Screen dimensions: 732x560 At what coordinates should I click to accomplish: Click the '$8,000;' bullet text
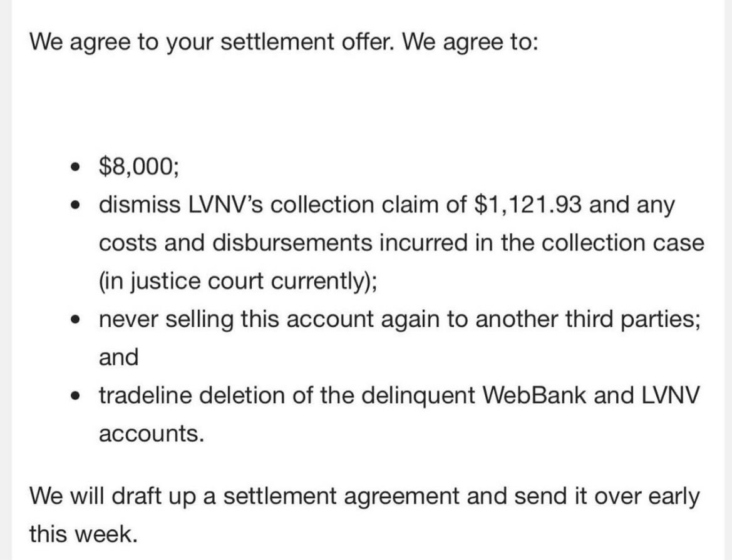coord(138,166)
